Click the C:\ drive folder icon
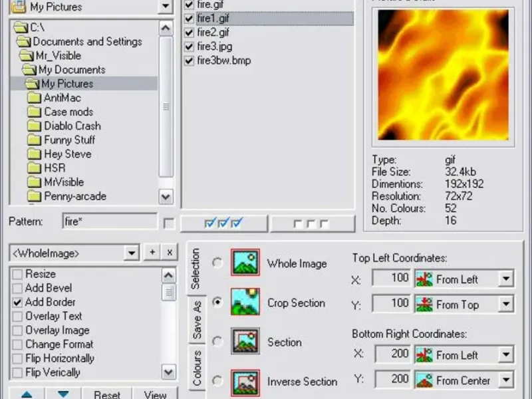 (x=21, y=27)
